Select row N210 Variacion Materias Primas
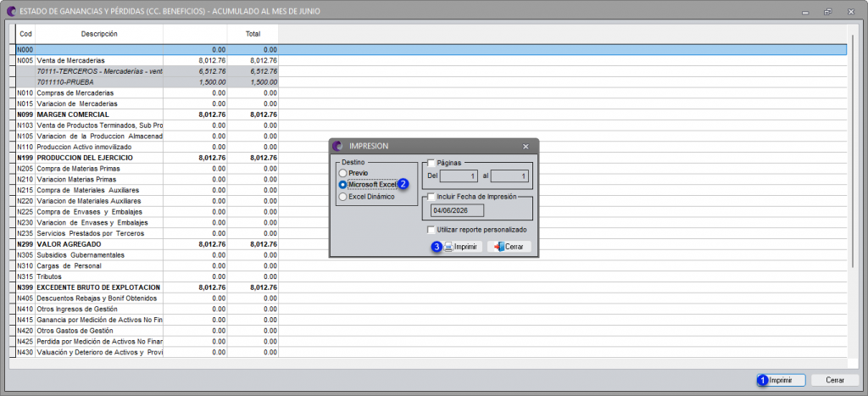This screenshot has width=868, height=396. [147, 180]
